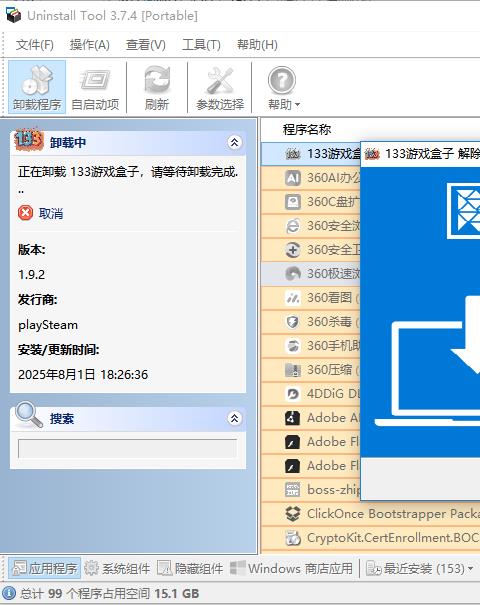Open the 最近安装 (153) dropdown
480x605 pixels.
419,568
